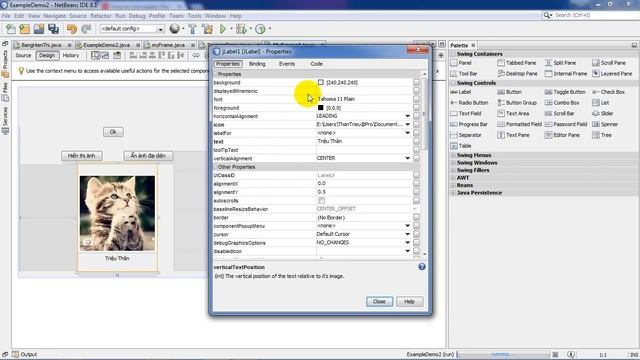The width and height of the screenshot is (640, 360).
Task: Click the globe browser icon in toolbar
Action: click(x=175, y=29)
